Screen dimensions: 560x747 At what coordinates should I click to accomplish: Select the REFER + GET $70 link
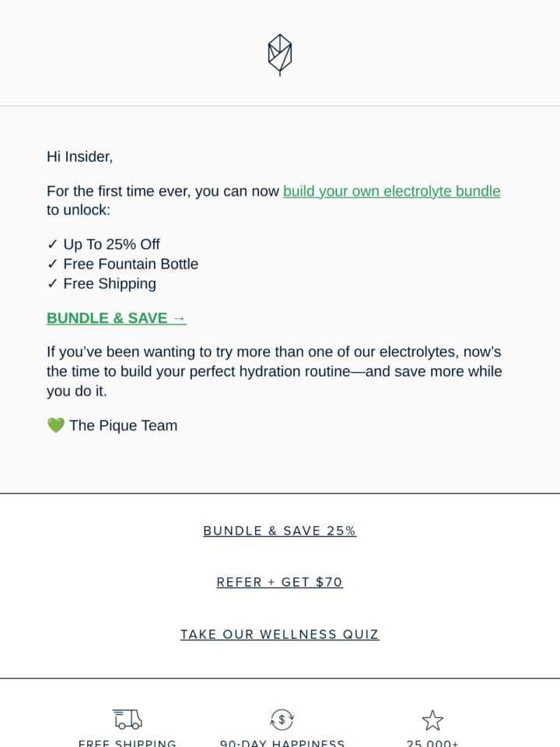coord(279,582)
